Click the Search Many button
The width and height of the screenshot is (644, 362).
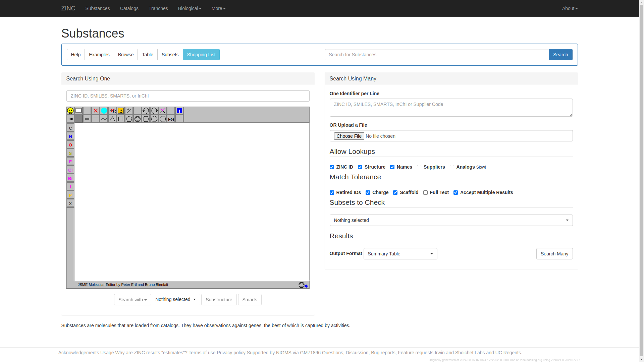pyautogui.click(x=554, y=254)
